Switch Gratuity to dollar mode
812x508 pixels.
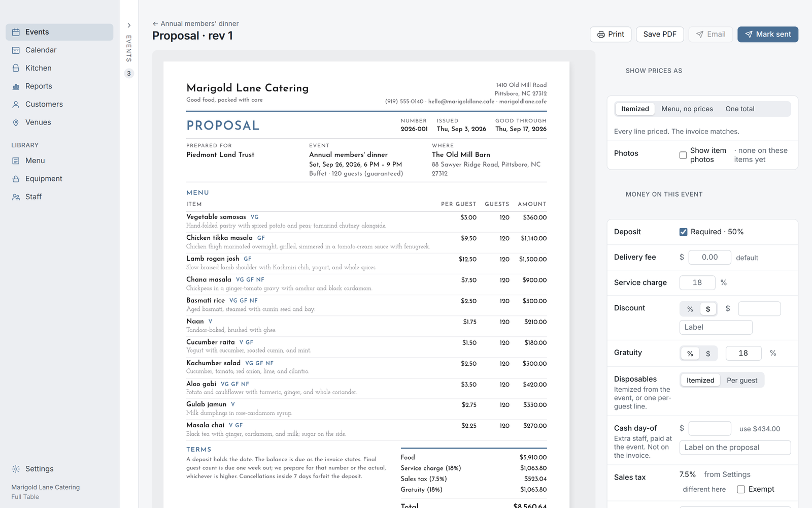(708, 354)
